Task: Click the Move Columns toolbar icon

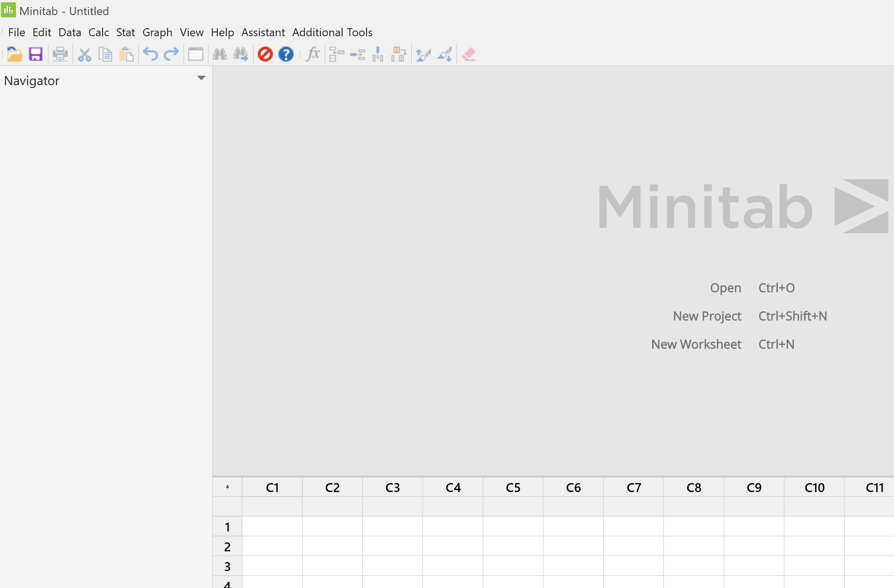Action: (x=399, y=54)
